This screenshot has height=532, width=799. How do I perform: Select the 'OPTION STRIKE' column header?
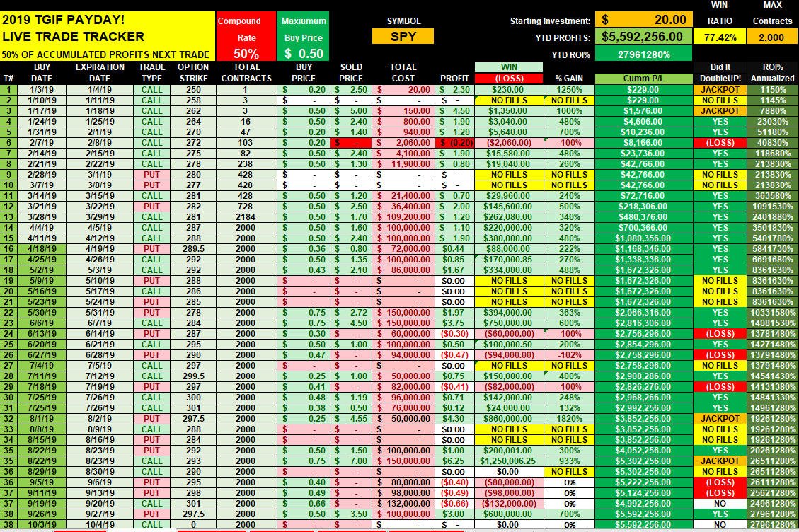[x=193, y=72]
